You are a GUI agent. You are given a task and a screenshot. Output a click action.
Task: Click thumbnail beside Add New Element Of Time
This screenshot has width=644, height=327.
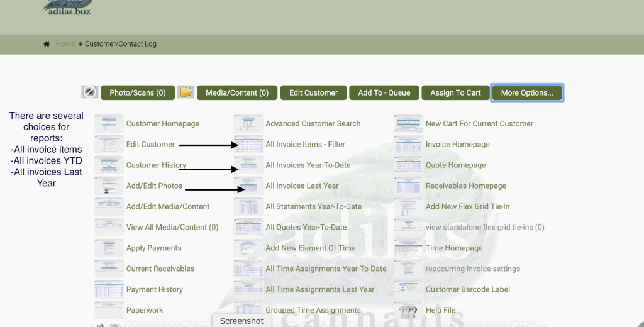248,248
